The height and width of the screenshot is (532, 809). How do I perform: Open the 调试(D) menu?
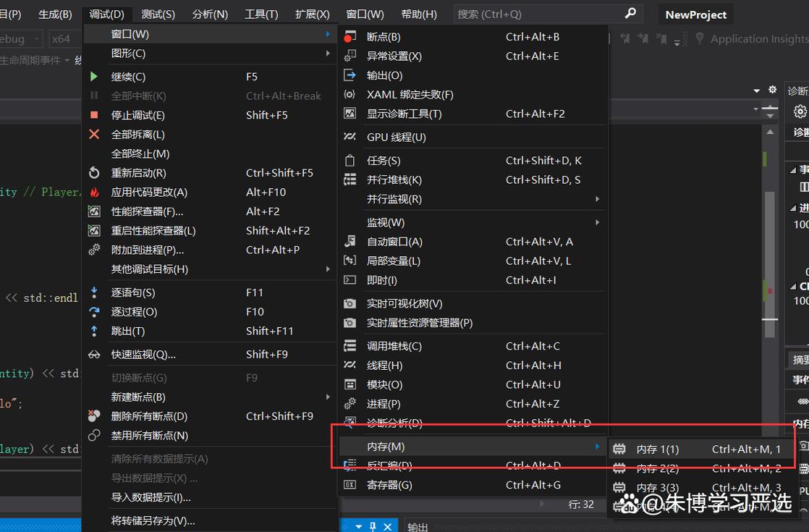(x=107, y=14)
